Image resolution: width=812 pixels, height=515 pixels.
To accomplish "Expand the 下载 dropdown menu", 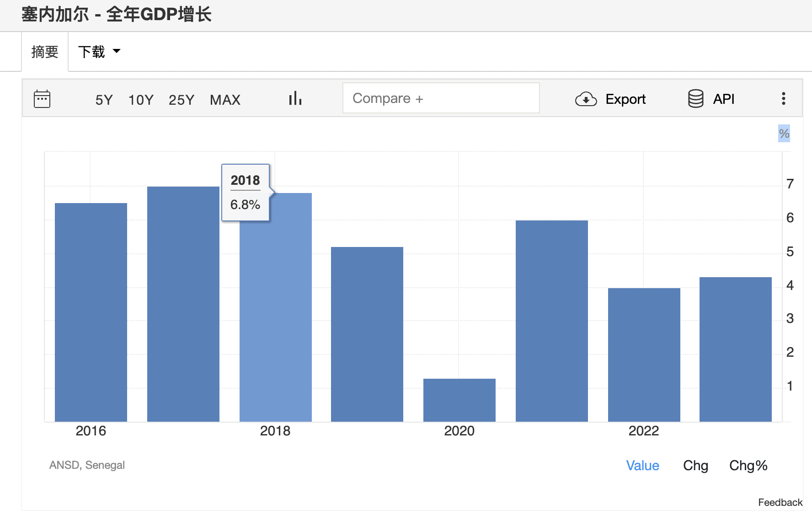I will click(99, 52).
